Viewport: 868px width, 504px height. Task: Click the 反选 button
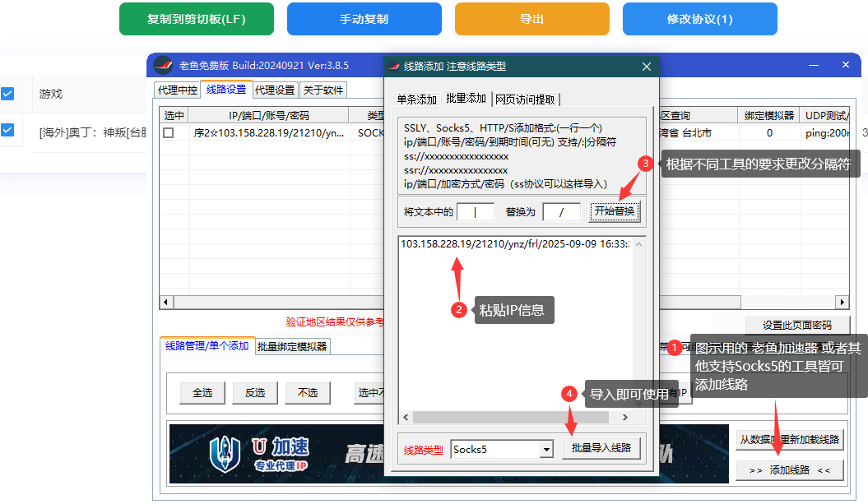pyautogui.click(x=254, y=393)
